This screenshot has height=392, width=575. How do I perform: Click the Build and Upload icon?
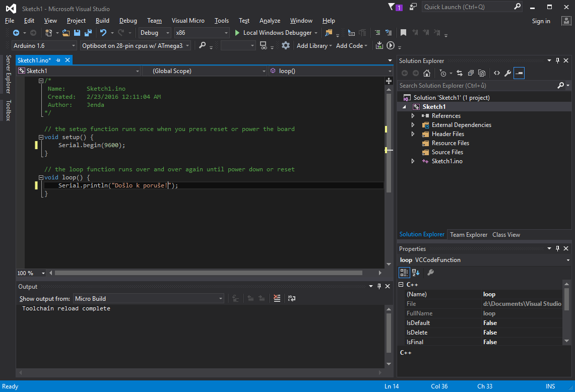(379, 45)
